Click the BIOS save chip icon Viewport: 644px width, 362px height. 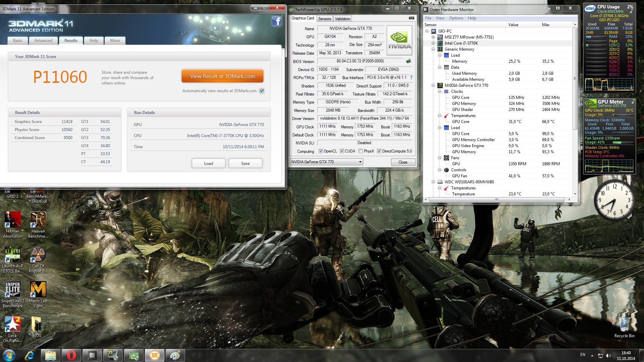tap(409, 61)
